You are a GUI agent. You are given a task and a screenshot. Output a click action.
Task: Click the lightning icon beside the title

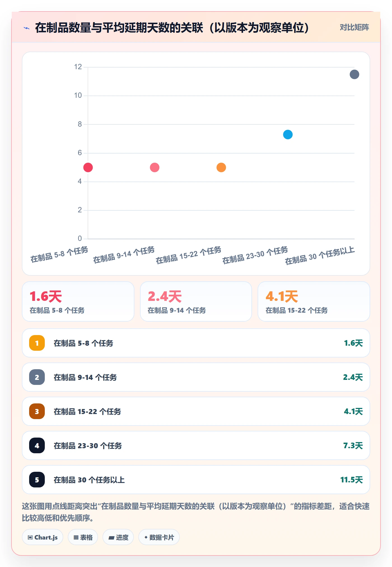(27, 28)
